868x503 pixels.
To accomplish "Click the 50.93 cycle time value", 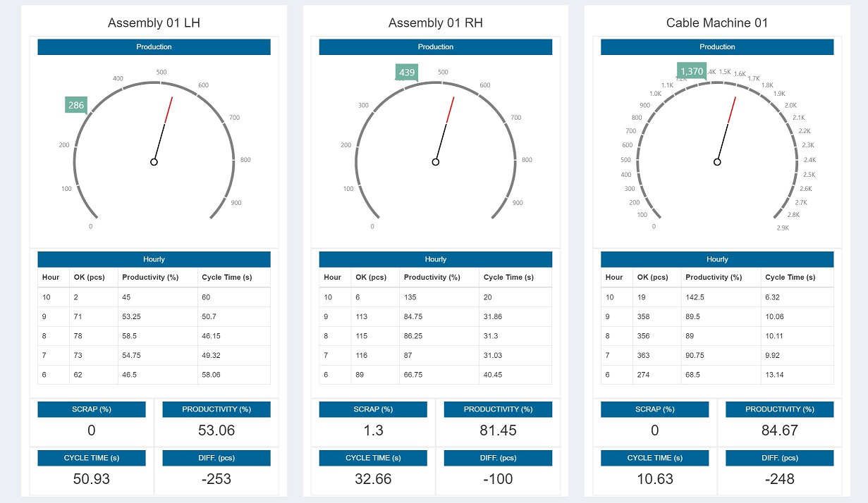I will click(x=92, y=479).
